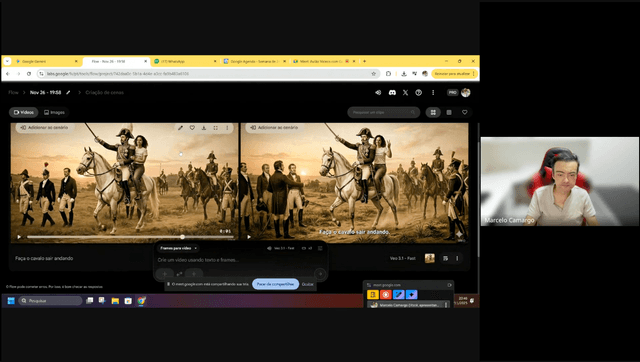The image size is (640, 362).
Task: Click the Windows taskbar search box
Action: point(50,301)
